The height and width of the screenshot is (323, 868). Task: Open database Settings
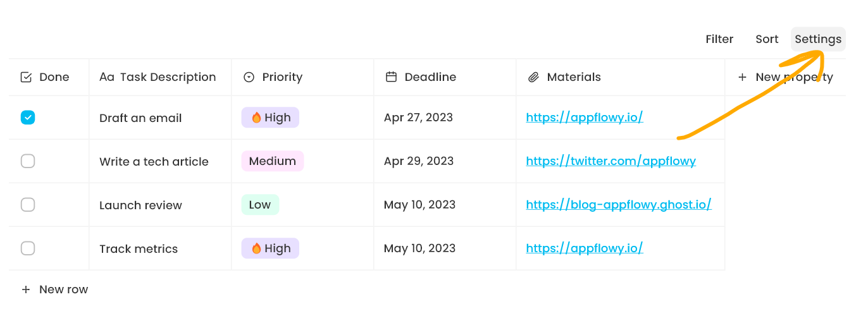818,39
